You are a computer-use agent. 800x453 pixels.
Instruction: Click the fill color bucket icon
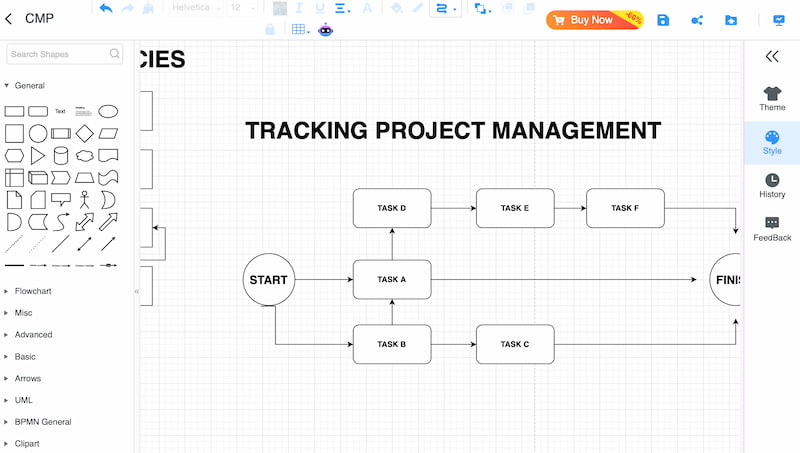click(x=396, y=8)
